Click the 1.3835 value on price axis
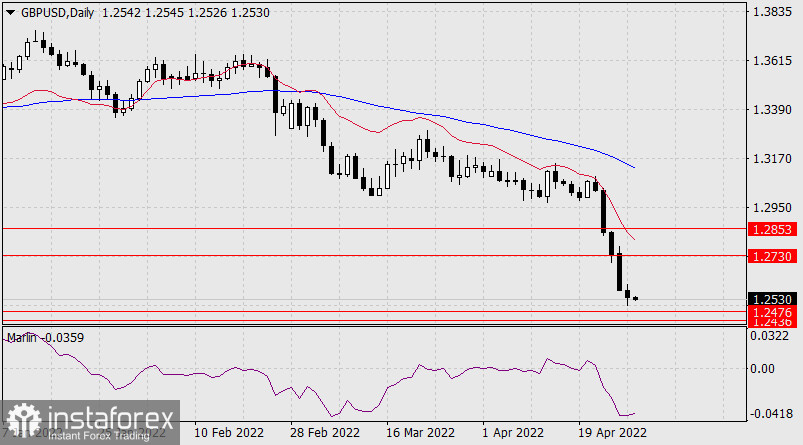The width and height of the screenshot is (803, 445). 771,12
